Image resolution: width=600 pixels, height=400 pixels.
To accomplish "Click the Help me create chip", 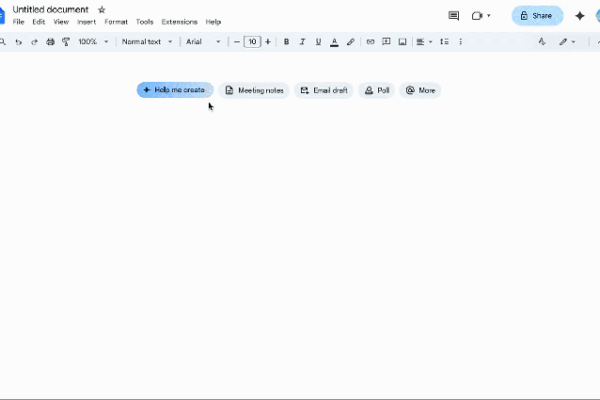I will (175, 90).
